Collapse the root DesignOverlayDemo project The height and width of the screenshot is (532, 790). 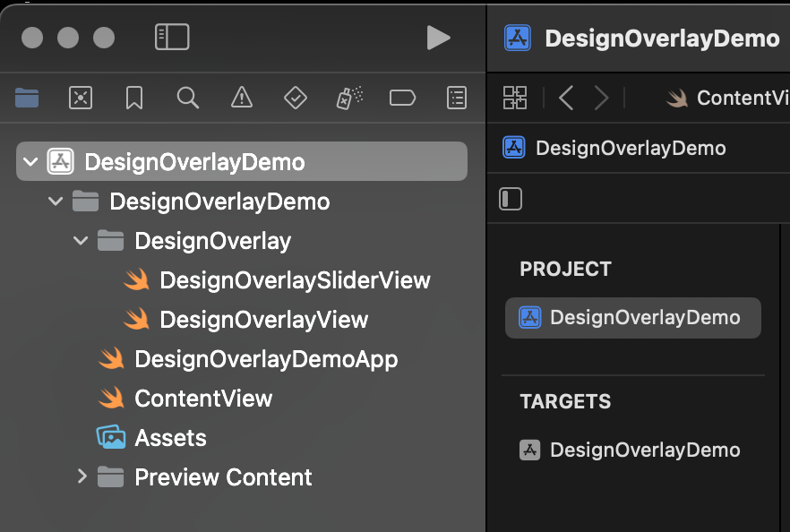tap(31, 162)
